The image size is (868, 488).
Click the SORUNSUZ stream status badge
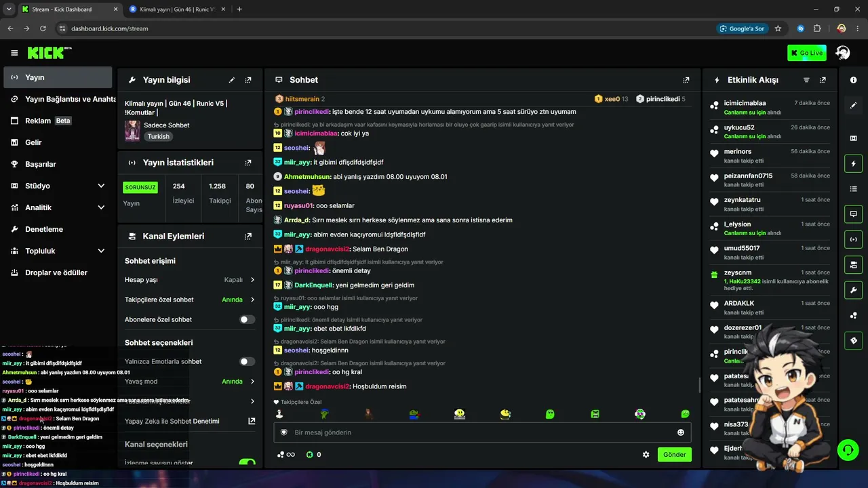pos(140,187)
